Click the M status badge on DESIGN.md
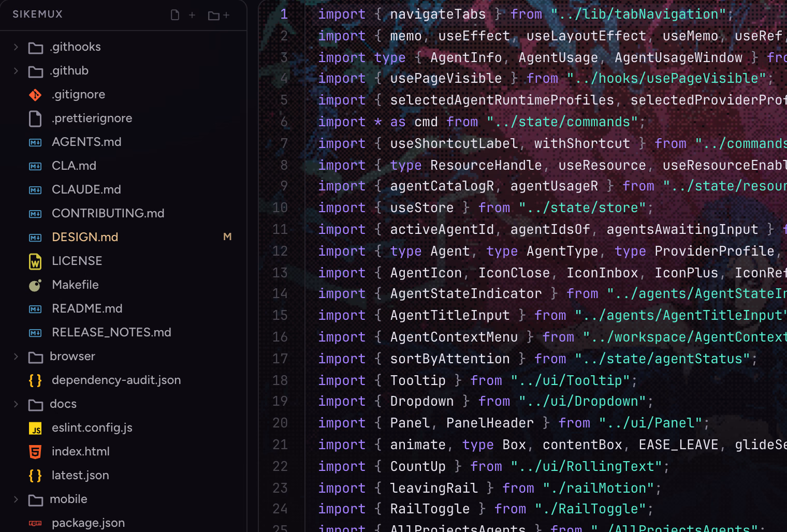The height and width of the screenshot is (532, 787). pyautogui.click(x=227, y=237)
